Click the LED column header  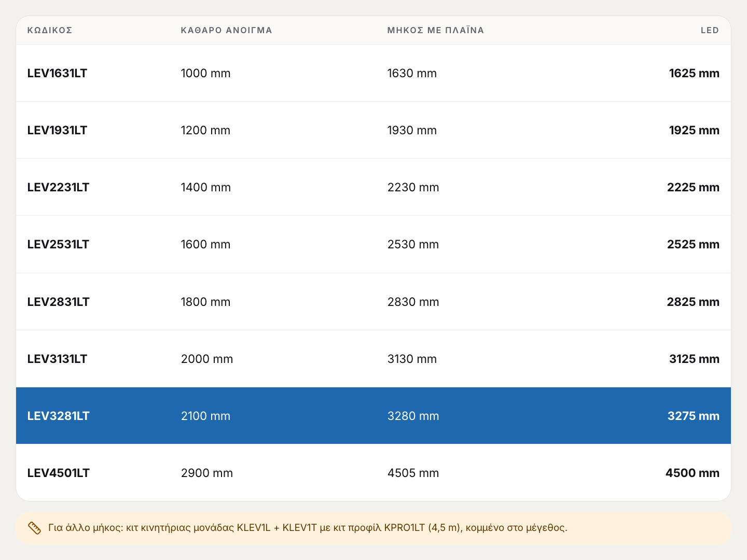click(710, 30)
